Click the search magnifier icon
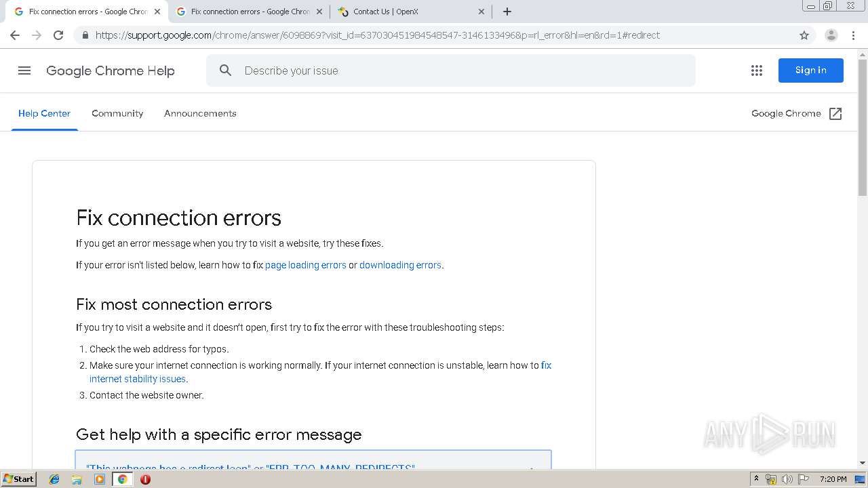The height and width of the screenshot is (488, 868). pyautogui.click(x=226, y=70)
